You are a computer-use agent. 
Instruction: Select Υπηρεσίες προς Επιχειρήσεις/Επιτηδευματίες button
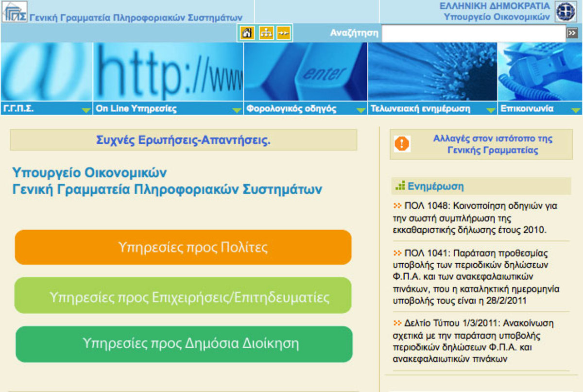pos(189,296)
